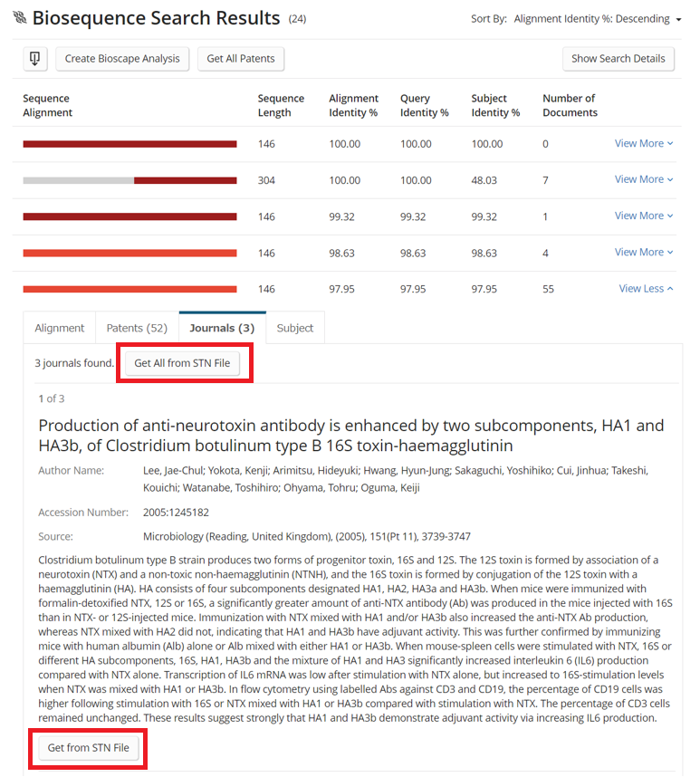Expand View More for the 98.63 identity row
Screen dimensions: 700x777
point(644,253)
